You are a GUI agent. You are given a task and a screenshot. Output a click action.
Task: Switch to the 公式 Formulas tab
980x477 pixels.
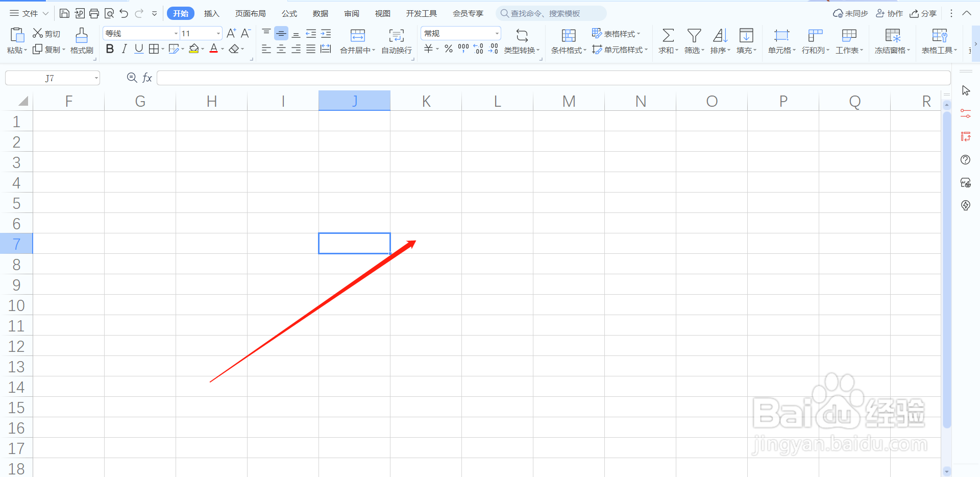(x=289, y=13)
